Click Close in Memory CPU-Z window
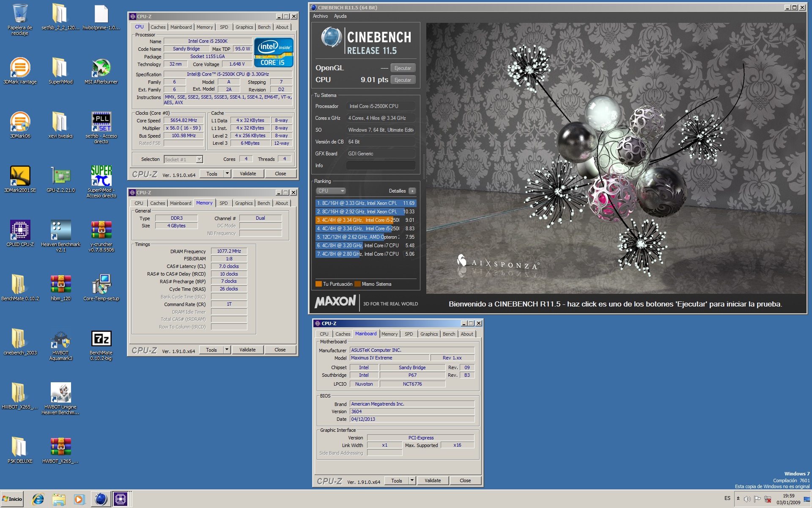Viewport: 812px width, 508px height. click(280, 350)
